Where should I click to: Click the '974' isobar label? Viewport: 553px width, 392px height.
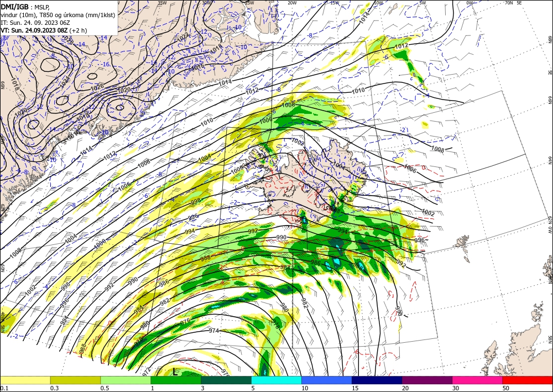[213, 331]
